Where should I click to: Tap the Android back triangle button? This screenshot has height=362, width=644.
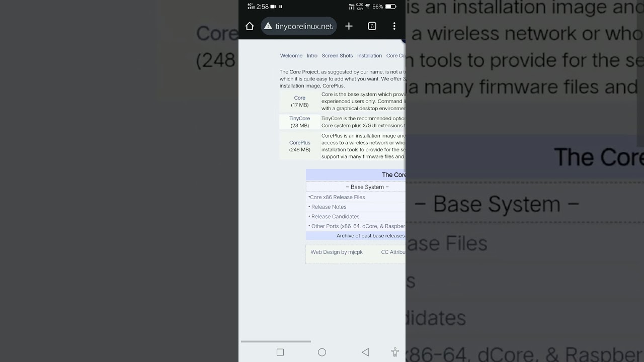click(366, 352)
